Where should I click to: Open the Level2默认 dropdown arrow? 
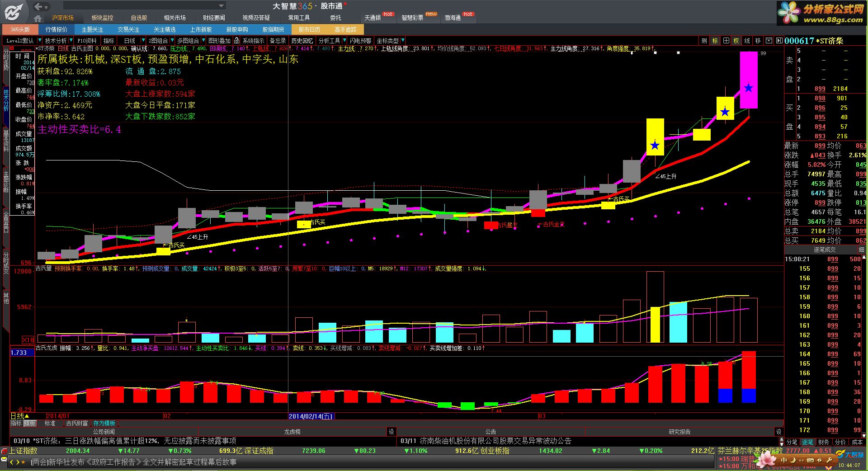(39, 41)
